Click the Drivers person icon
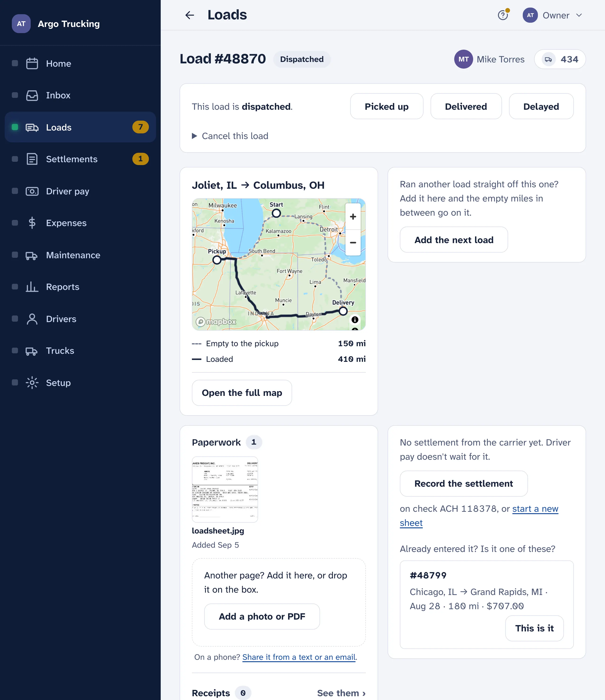 click(x=32, y=319)
